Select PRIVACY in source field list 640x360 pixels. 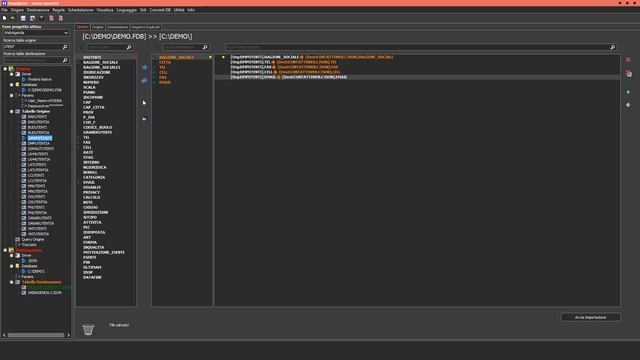pyautogui.click(x=91, y=192)
